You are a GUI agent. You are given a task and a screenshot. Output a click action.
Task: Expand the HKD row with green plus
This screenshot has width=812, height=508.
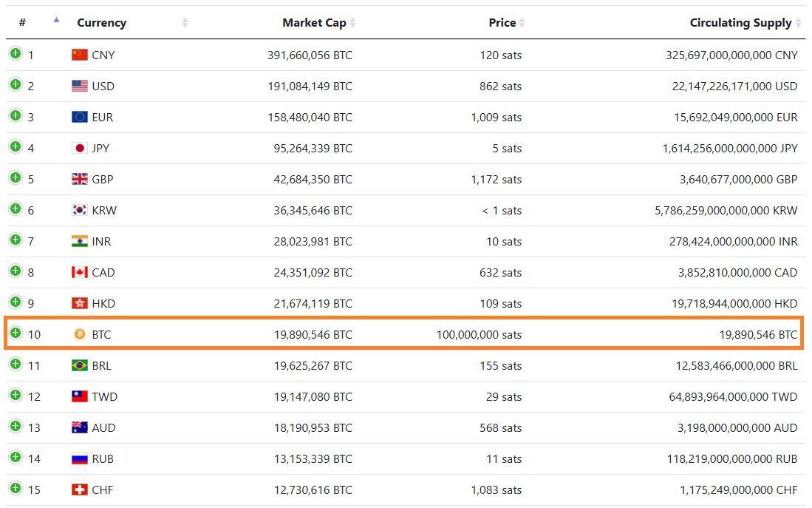coord(16,302)
